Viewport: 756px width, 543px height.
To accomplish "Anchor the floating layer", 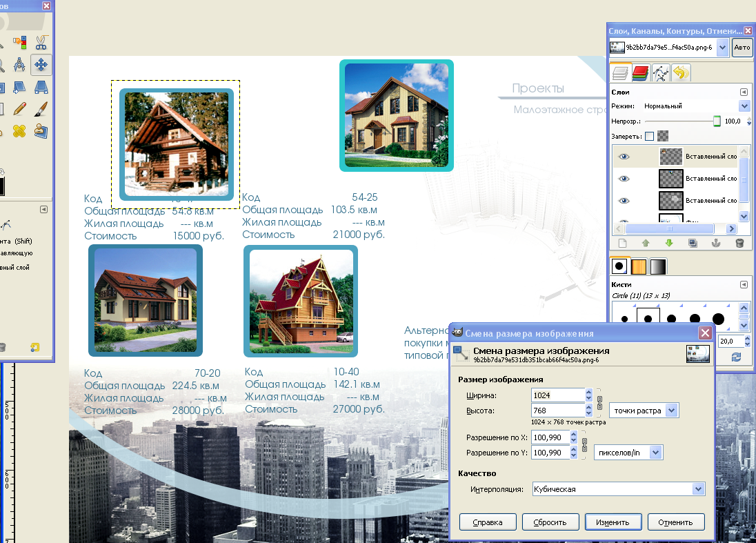I will [716, 243].
